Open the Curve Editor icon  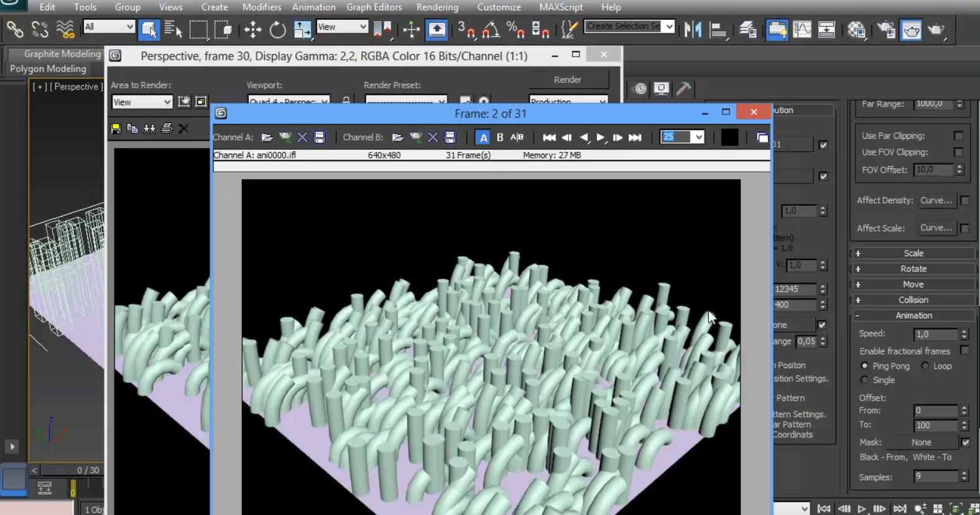click(x=802, y=29)
